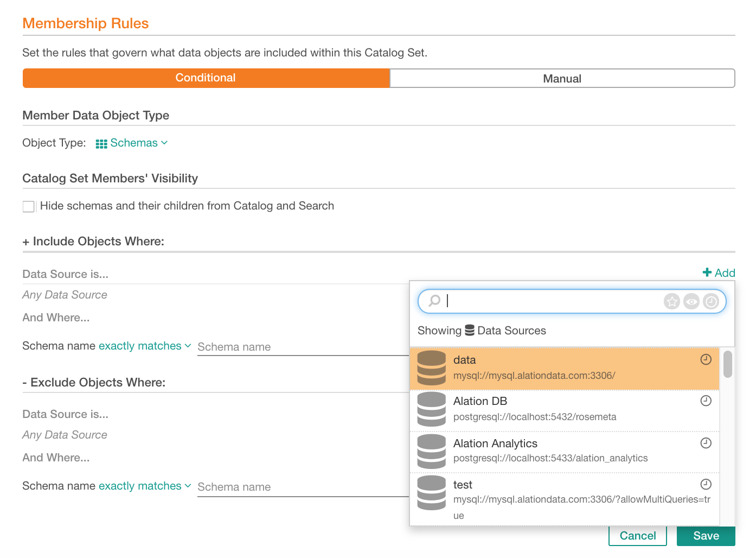Click the Alation DB database icon
The height and width of the screenshot is (558, 756).
tap(432, 409)
